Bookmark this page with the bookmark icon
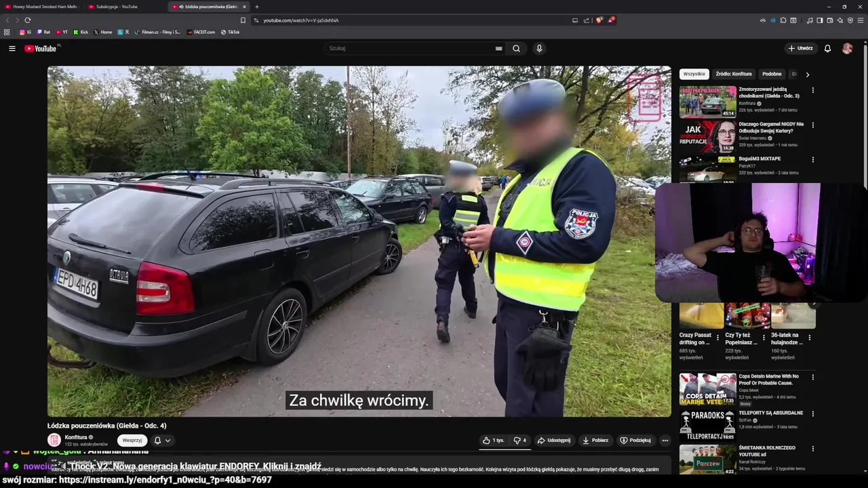Image resolution: width=868 pixels, height=488 pixels. [243, 20]
